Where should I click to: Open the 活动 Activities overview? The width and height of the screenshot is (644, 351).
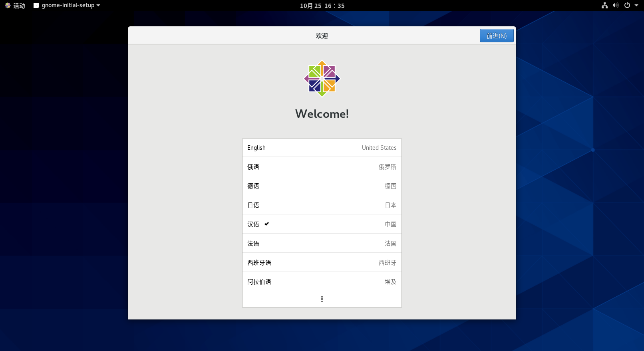pyautogui.click(x=19, y=6)
